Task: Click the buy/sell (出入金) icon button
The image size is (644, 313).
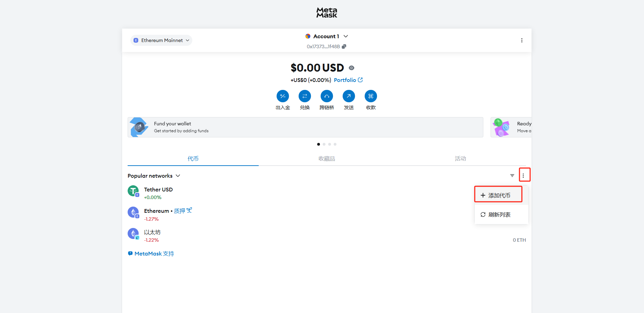Action: [x=283, y=96]
